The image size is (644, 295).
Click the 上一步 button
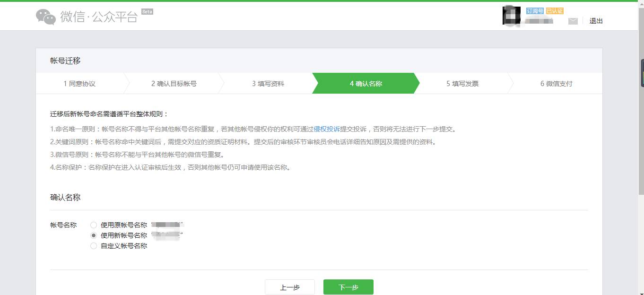290,287
